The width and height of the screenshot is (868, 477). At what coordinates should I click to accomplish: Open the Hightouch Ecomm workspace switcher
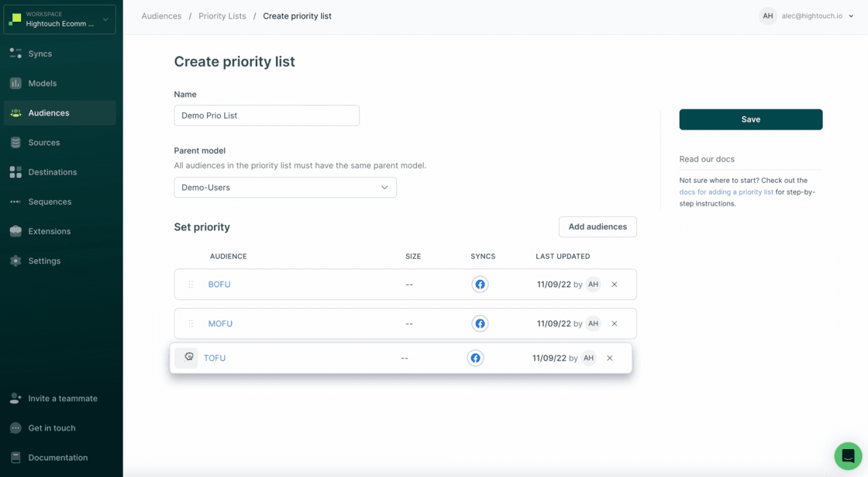(x=60, y=19)
